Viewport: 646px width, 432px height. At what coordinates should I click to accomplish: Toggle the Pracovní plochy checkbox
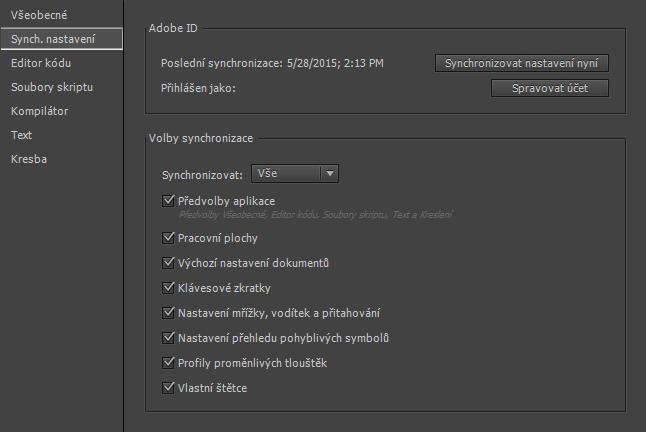(x=168, y=239)
